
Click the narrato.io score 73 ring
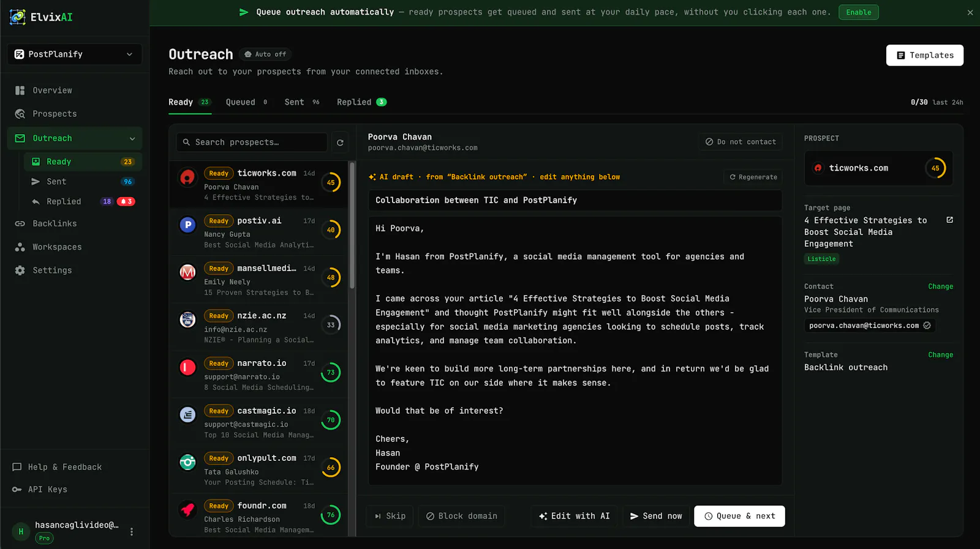pyautogui.click(x=331, y=372)
